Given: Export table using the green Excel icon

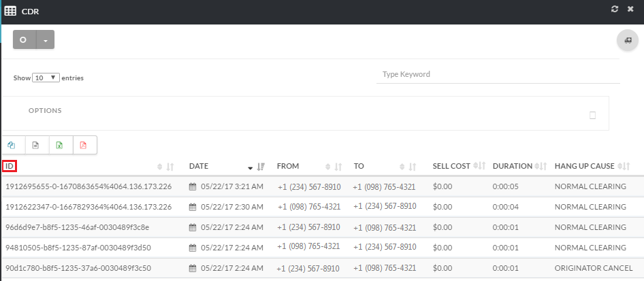Looking at the screenshot, I should click(60, 145).
